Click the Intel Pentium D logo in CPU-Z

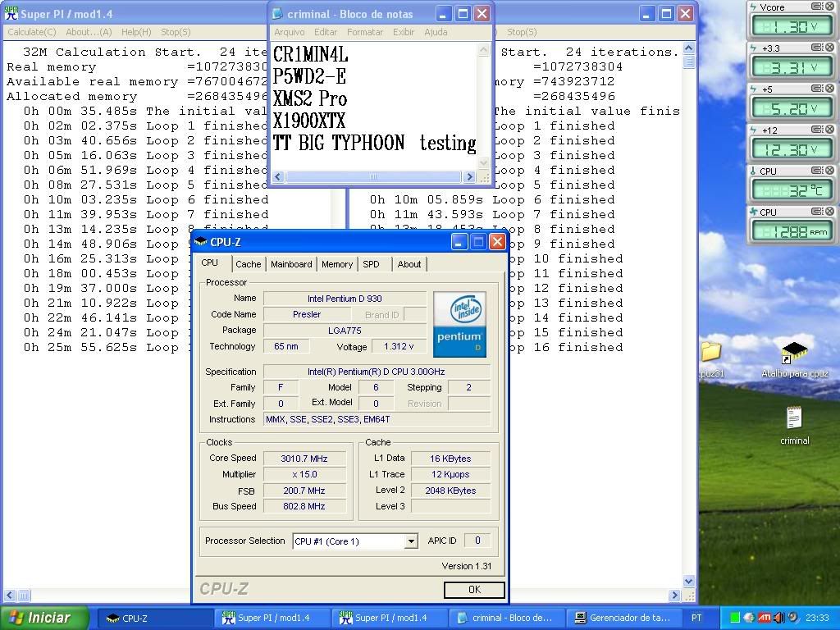pyautogui.click(x=459, y=324)
